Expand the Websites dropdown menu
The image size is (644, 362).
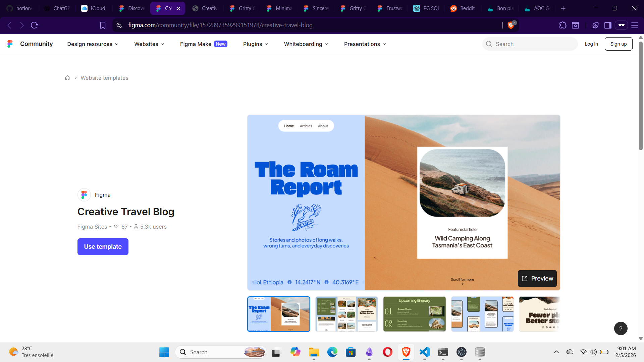click(x=149, y=44)
